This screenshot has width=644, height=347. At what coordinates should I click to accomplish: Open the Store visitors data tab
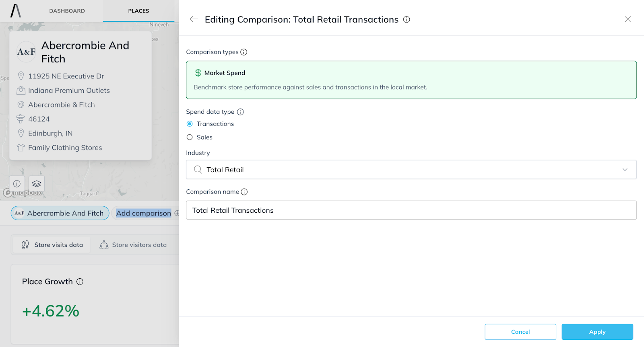coord(133,245)
